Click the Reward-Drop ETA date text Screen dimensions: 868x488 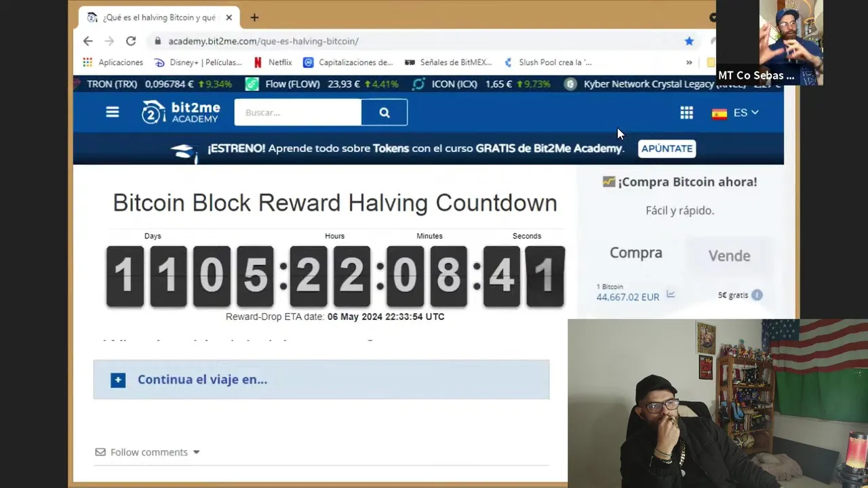335,317
